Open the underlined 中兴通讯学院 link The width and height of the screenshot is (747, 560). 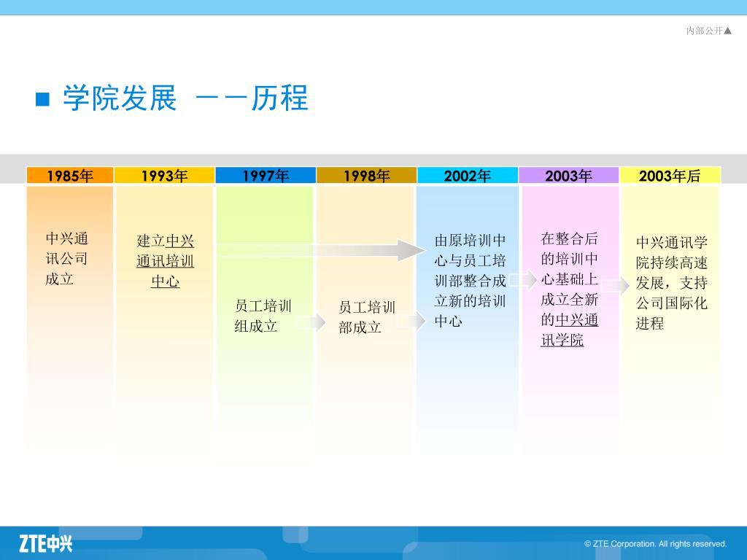pyautogui.click(x=570, y=330)
